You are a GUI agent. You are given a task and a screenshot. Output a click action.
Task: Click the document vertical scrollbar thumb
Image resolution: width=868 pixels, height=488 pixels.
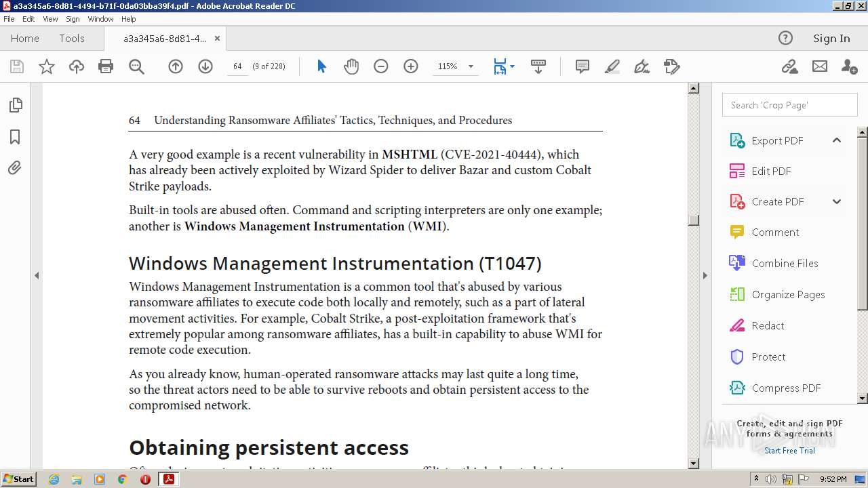pos(693,220)
